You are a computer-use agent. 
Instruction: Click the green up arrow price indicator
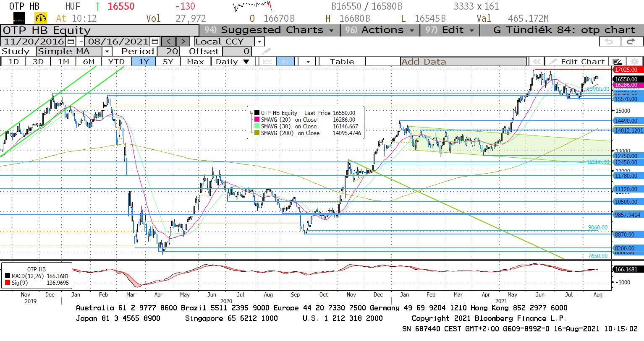click(x=98, y=6)
